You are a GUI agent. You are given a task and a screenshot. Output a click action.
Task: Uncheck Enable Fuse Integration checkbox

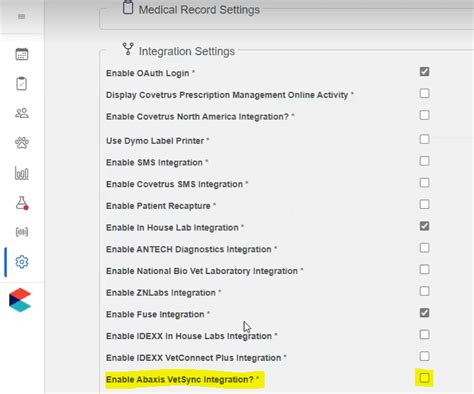(424, 313)
